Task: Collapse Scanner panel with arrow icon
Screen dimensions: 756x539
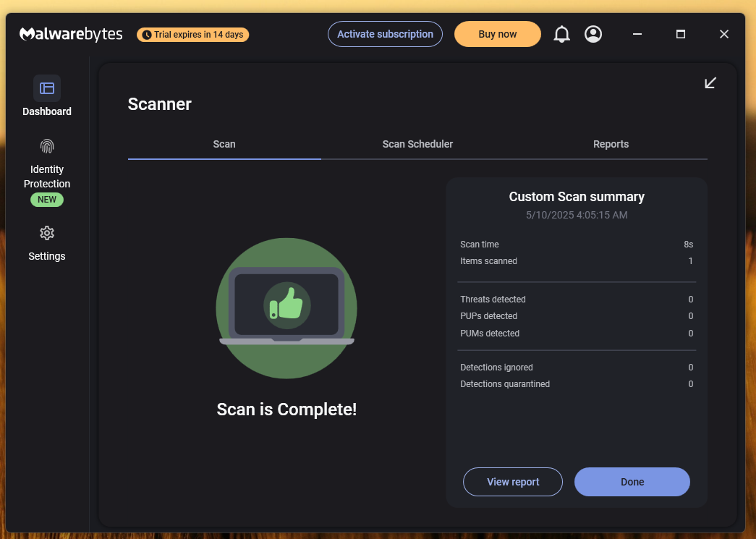Action: click(710, 83)
